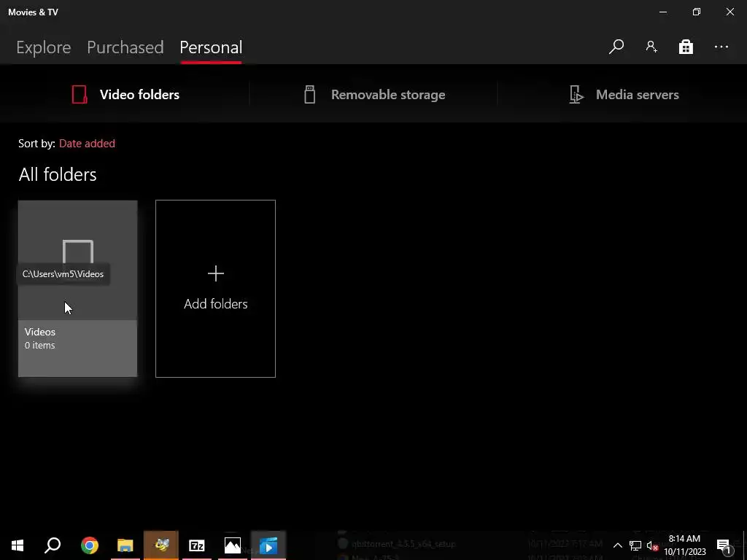This screenshot has width=747, height=560.
Task: Click the '0 items' text under Videos
Action: [39, 345]
